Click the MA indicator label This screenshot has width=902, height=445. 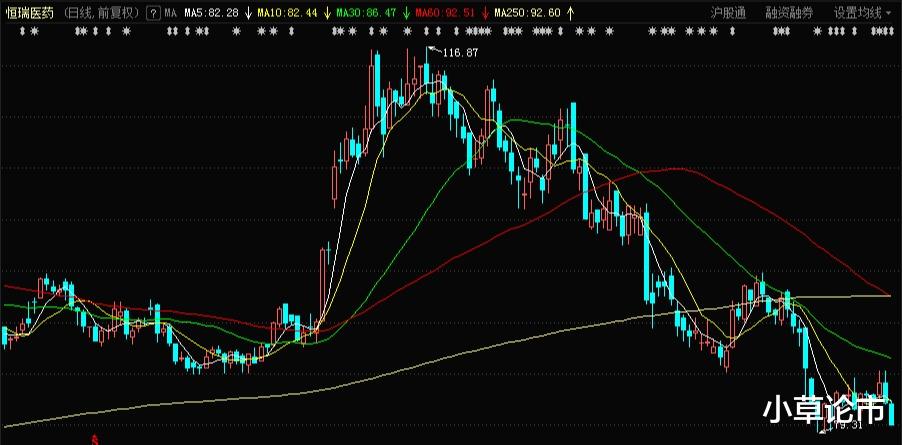170,13
